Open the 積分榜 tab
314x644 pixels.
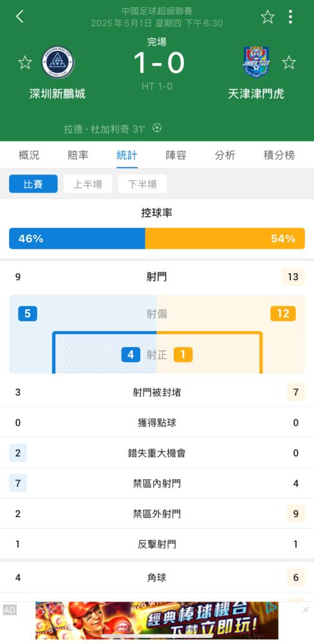[x=279, y=155]
